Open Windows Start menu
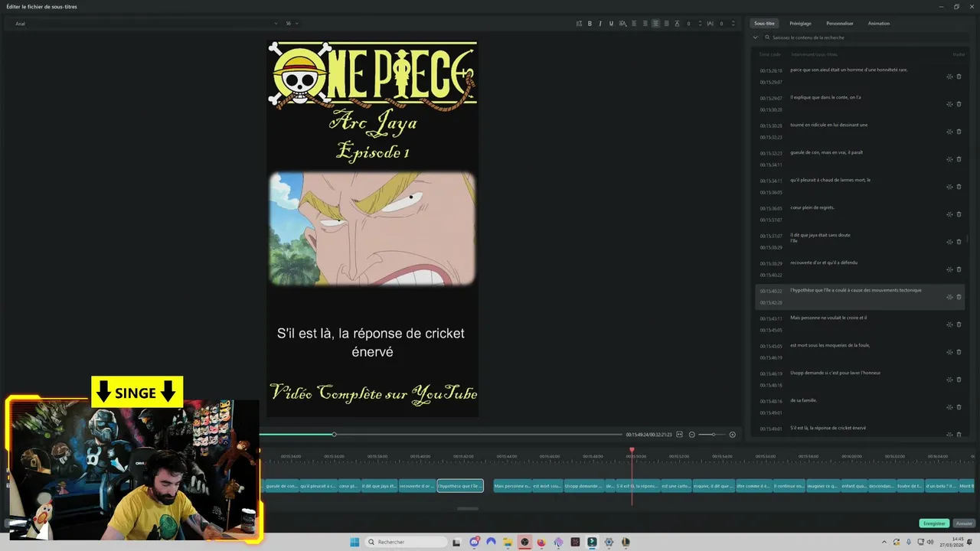This screenshot has height=551, width=980. (354, 542)
